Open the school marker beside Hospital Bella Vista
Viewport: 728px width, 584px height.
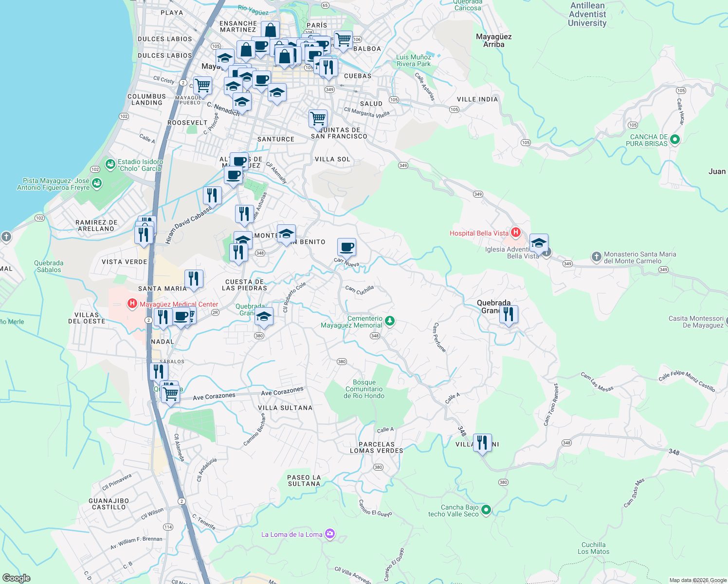pos(539,243)
